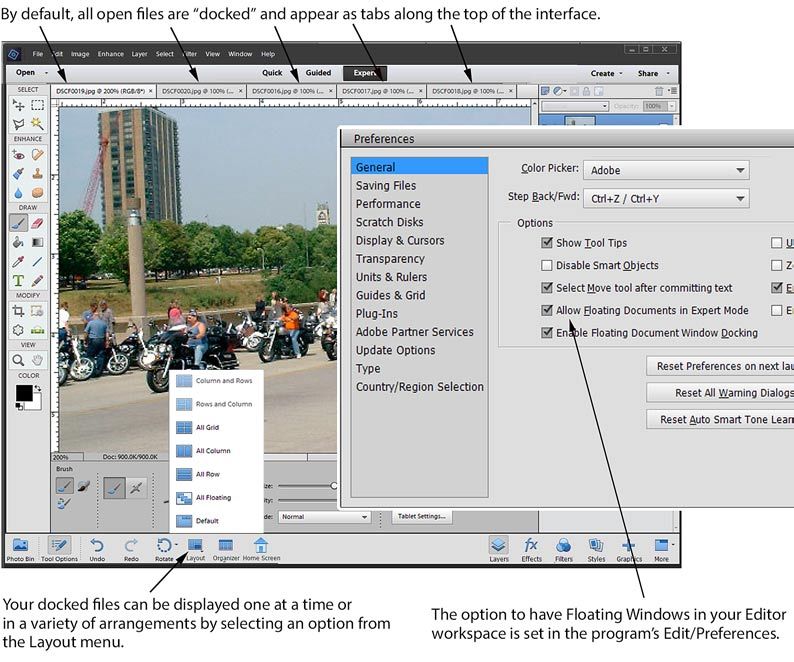
Task: Click Reset All Warning Dialogs button
Action: (x=720, y=393)
